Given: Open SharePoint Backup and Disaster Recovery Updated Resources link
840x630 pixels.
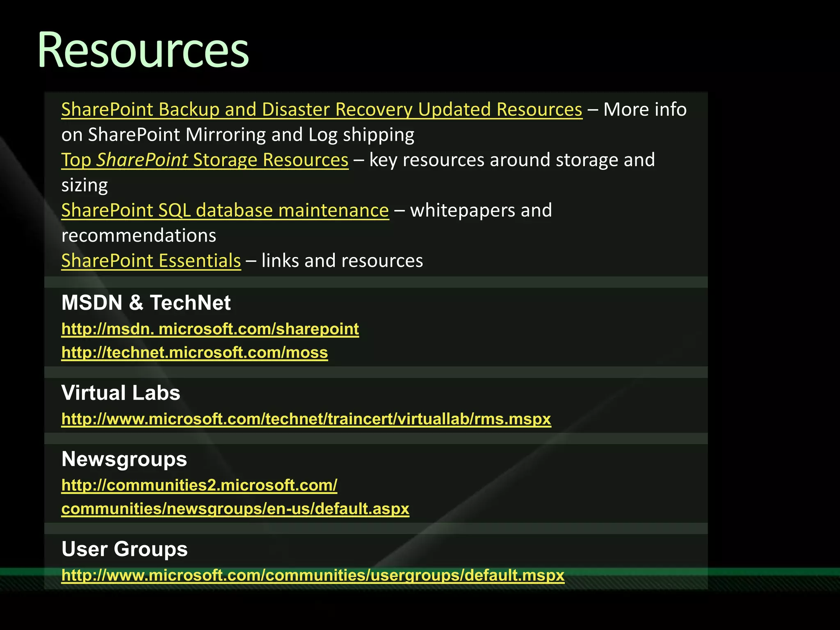Looking at the screenshot, I should [x=322, y=110].
